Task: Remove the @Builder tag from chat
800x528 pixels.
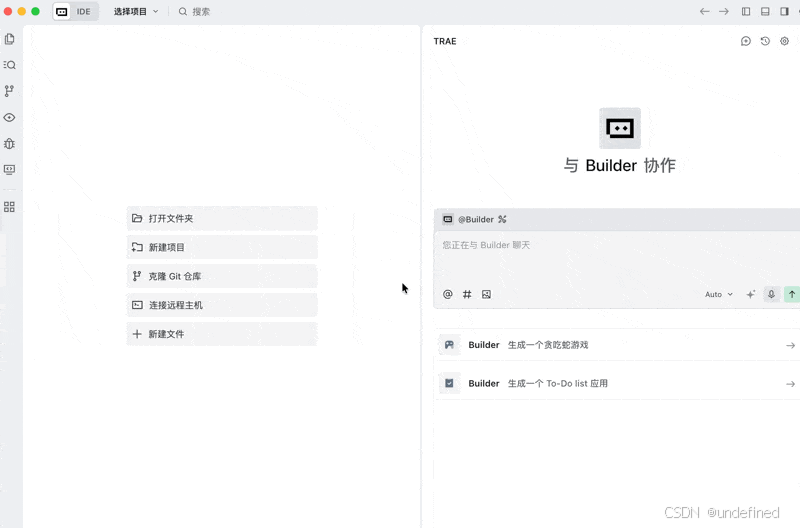Action: 503,219
